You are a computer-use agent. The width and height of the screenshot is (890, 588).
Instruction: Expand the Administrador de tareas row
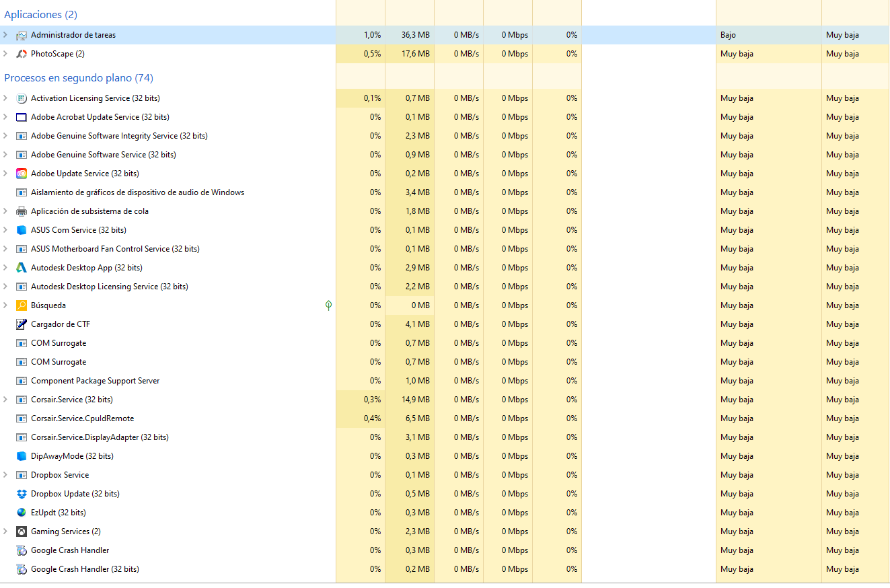pos(5,35)
